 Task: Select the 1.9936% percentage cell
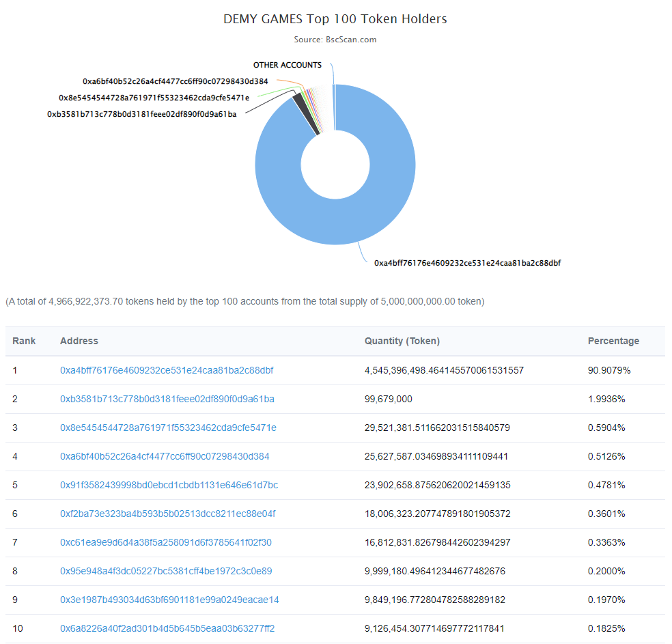coord(606,399)
